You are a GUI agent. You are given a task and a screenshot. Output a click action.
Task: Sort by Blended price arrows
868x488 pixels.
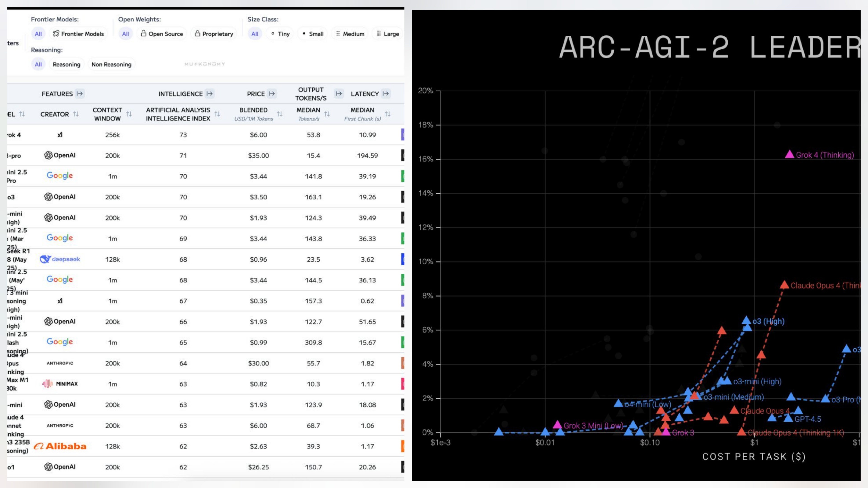tap(280, 114)
